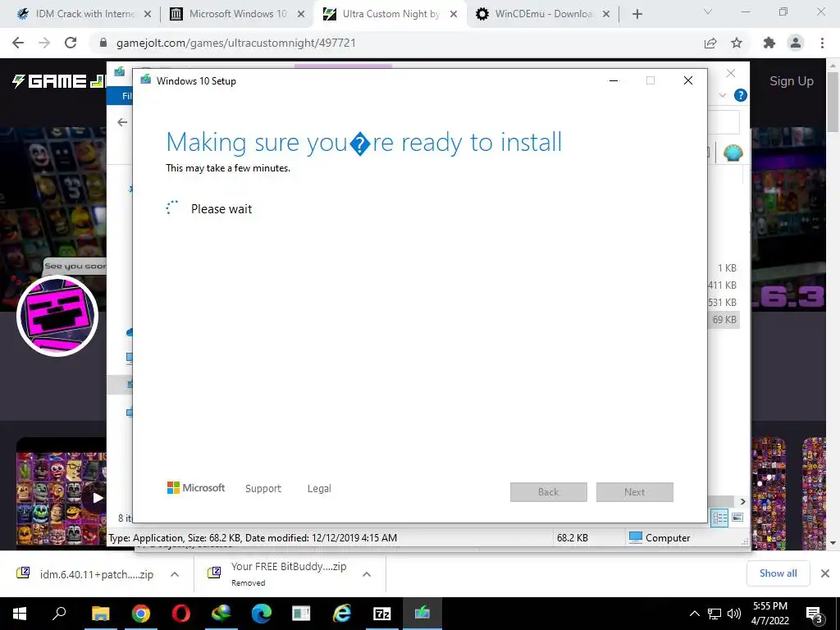This screenshot has height=630, width=840.
Task: Go back in Chrome browser history
Action: click(18, 43)
